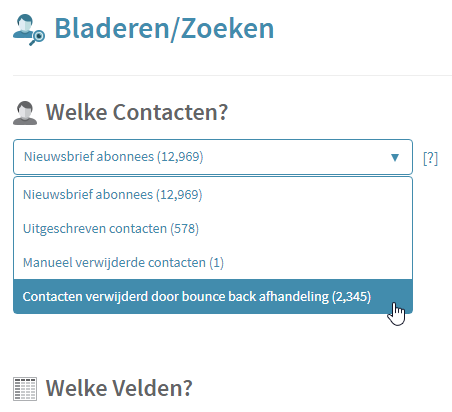Image resolution: width=452 pixels, height=412 pixels.
Task: Click the dropdown triangle arrow in contacts selector
Action: (x=395, y=157)
